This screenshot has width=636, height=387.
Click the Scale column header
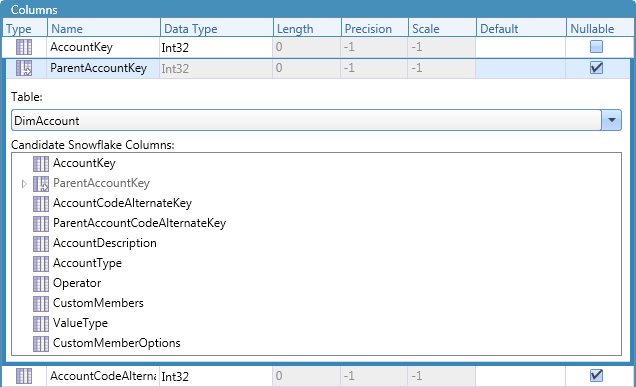pyautogui.click(x=443, y=28)
